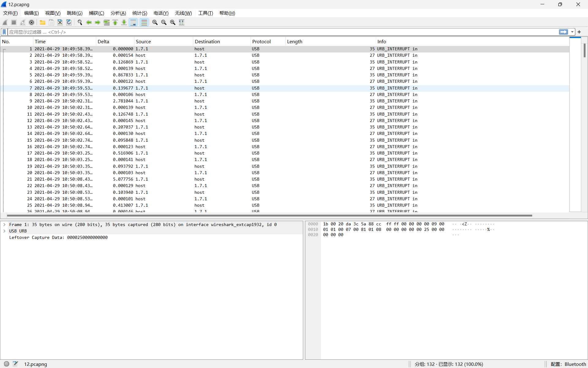Expand the Frame 1 details tree
The image size is (588, 368).
point(5,224)
